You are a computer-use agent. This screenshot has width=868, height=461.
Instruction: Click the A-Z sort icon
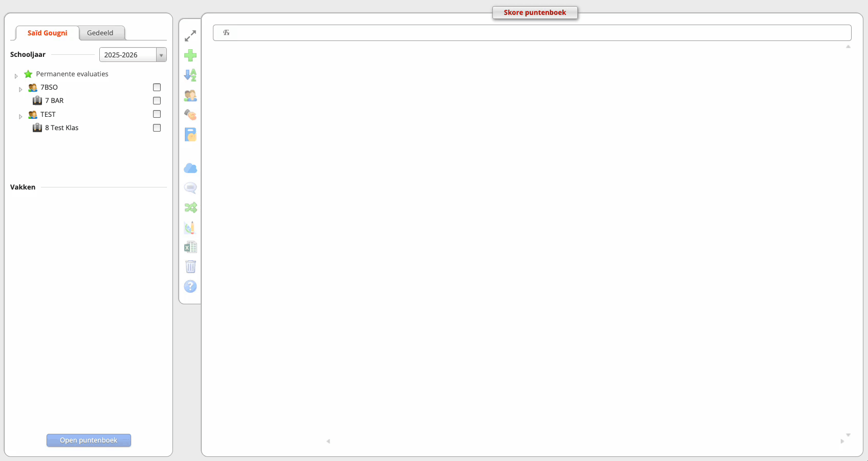pos(190,75)
